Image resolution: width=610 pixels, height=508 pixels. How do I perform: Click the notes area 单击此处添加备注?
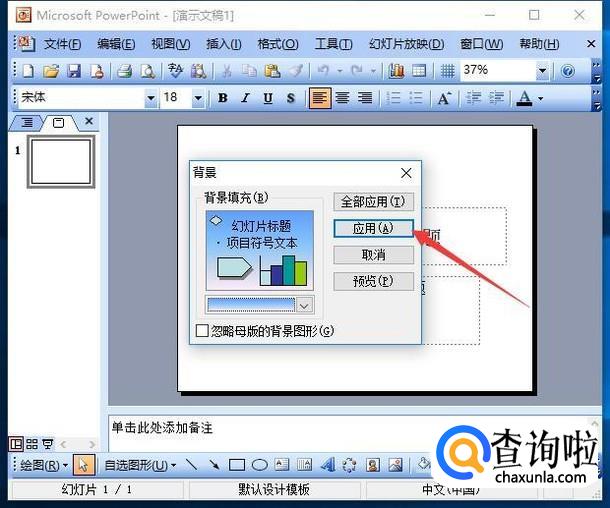click(x=162, y=428)
